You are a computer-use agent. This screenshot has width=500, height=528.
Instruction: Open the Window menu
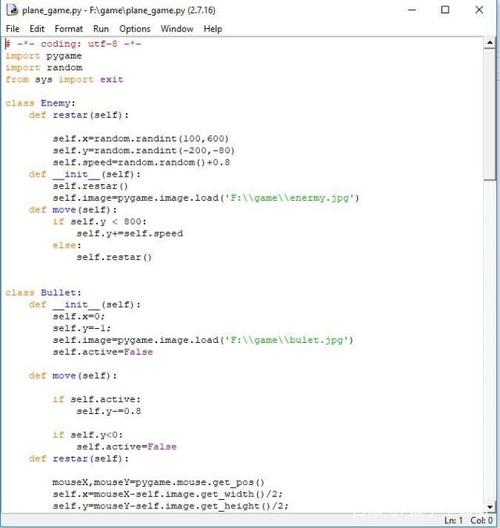[x=177, y=29]
